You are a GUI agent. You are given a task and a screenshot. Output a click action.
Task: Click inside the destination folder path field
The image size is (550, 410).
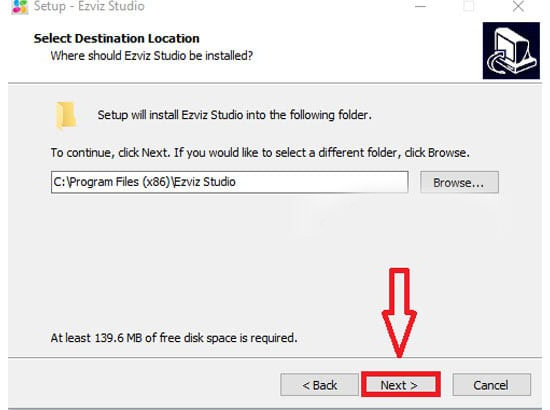[x=229, y=182]
